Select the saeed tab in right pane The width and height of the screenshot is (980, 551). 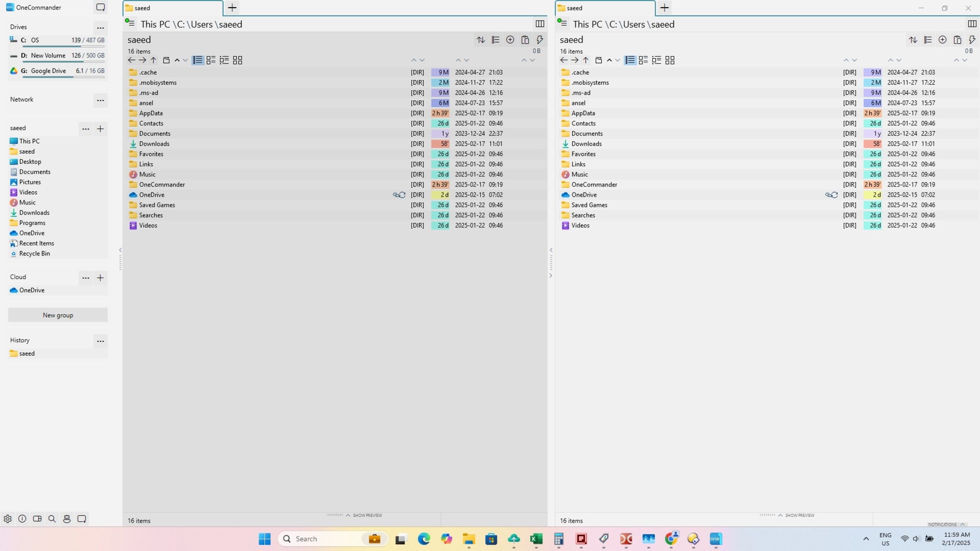pos(604,7)
